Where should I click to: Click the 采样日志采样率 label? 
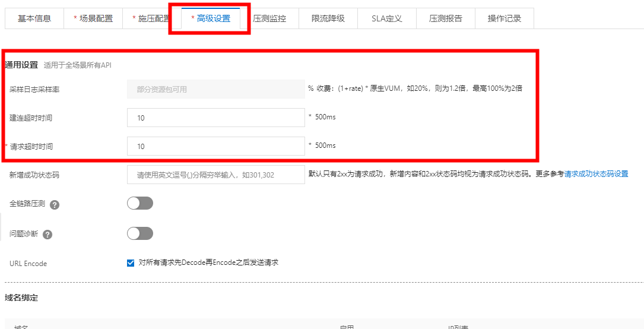[34, 89]
